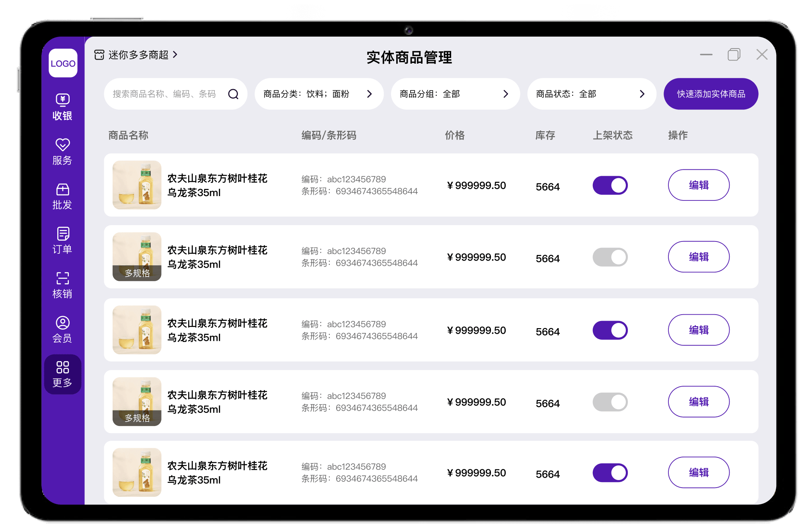Enable listing toggle for fourth product

pos(609,402)
